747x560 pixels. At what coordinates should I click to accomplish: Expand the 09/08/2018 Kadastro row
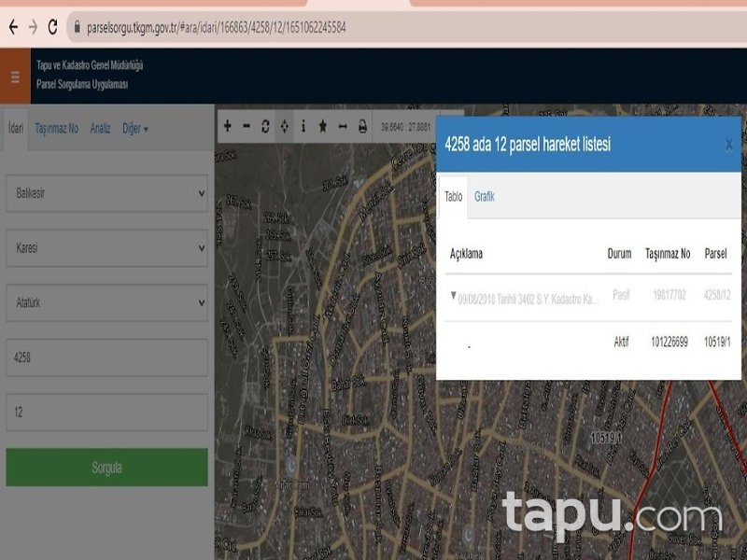(x=454, y=296)
